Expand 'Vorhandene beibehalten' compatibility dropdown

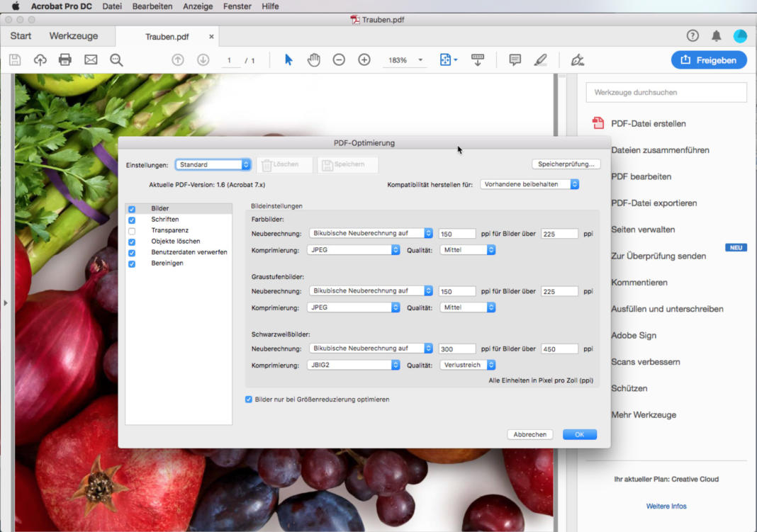click(529, 184)
